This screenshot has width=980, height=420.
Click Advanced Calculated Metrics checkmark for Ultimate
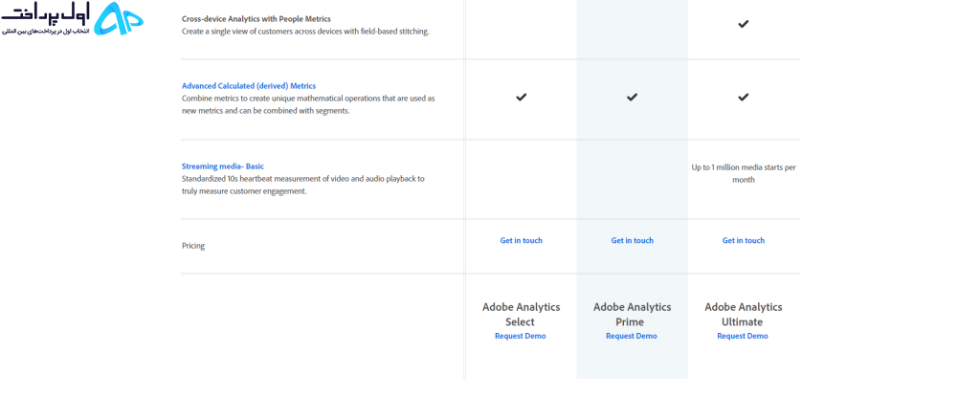743,97
